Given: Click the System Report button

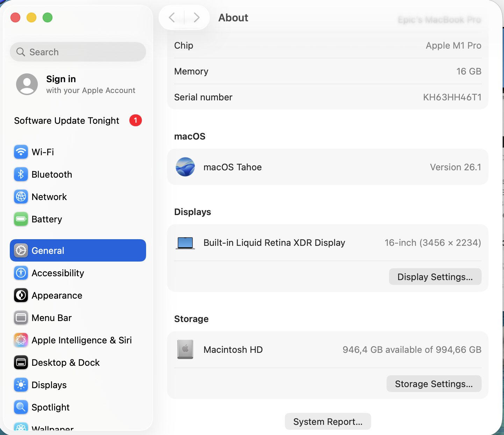Looking at the screenshot, I should tap(328, 422).
